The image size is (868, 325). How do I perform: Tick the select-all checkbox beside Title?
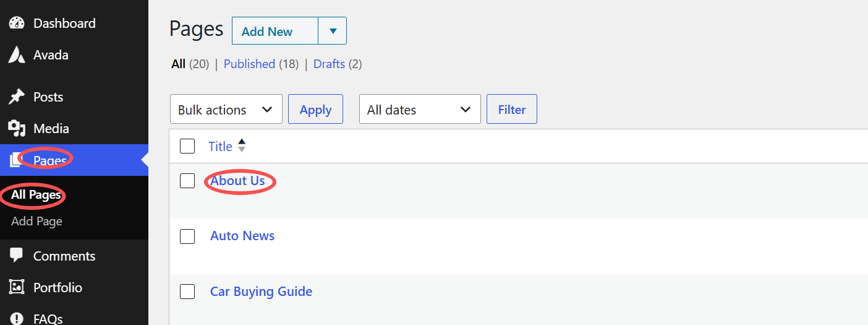[187, 146]
